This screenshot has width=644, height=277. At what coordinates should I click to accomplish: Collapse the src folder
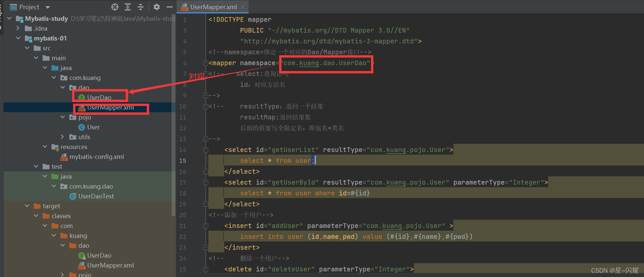(27, 48)
